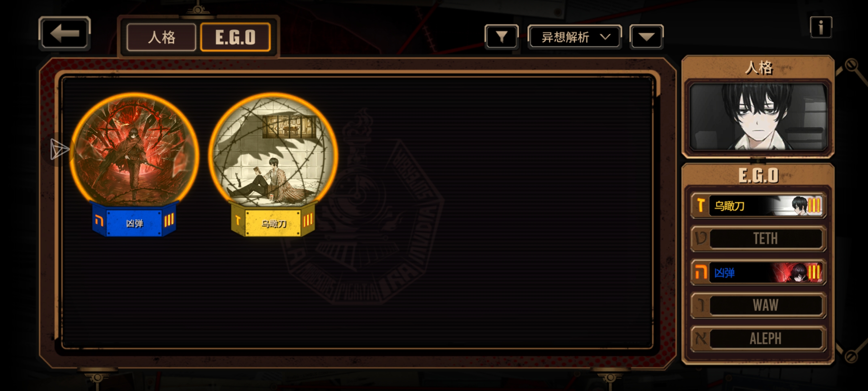Select the 乌瞰刀 E.G.O globe artwork

[x=273, y=151]
